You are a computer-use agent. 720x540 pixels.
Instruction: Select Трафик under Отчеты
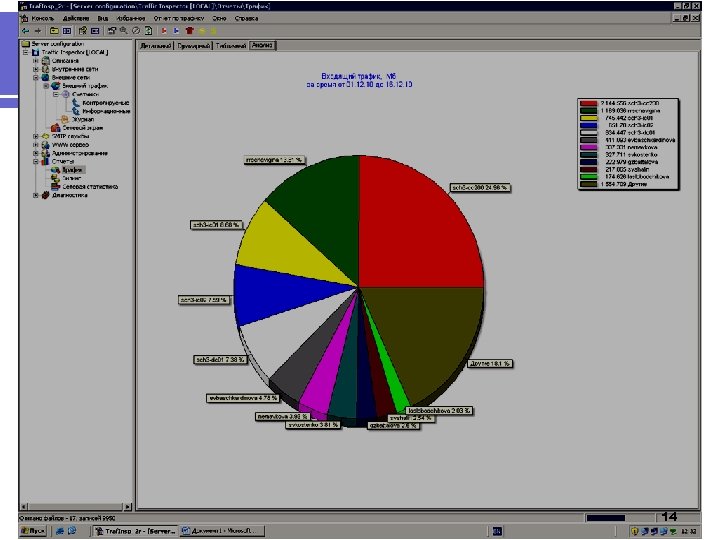point(73,170)
